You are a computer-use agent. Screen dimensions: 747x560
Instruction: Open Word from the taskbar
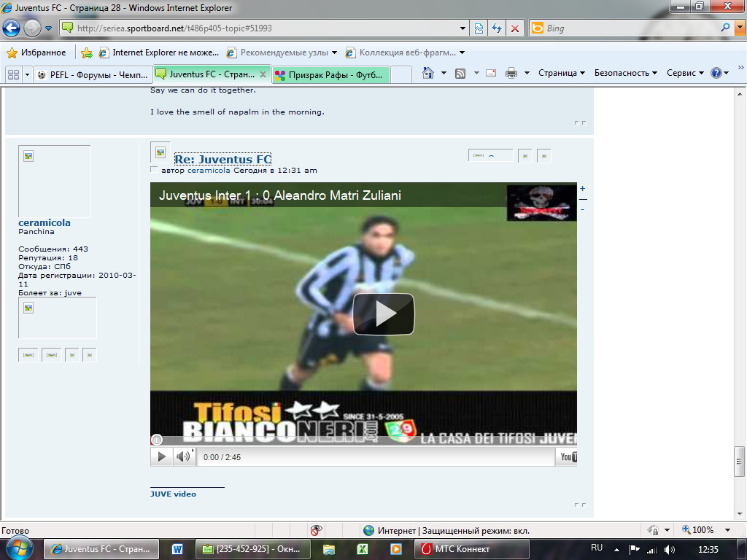click(177, 549)
